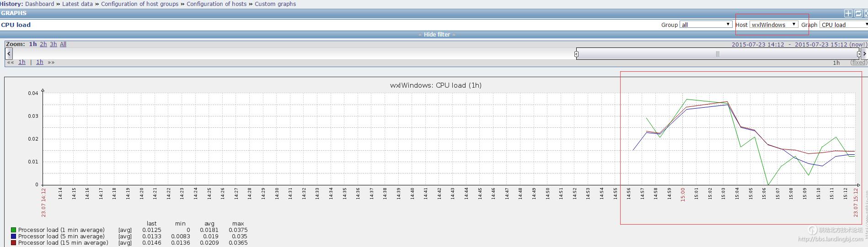This screenshot has width=868, height=247.
Task: Open Configuration of host groups history link
Action: [139, 4]
